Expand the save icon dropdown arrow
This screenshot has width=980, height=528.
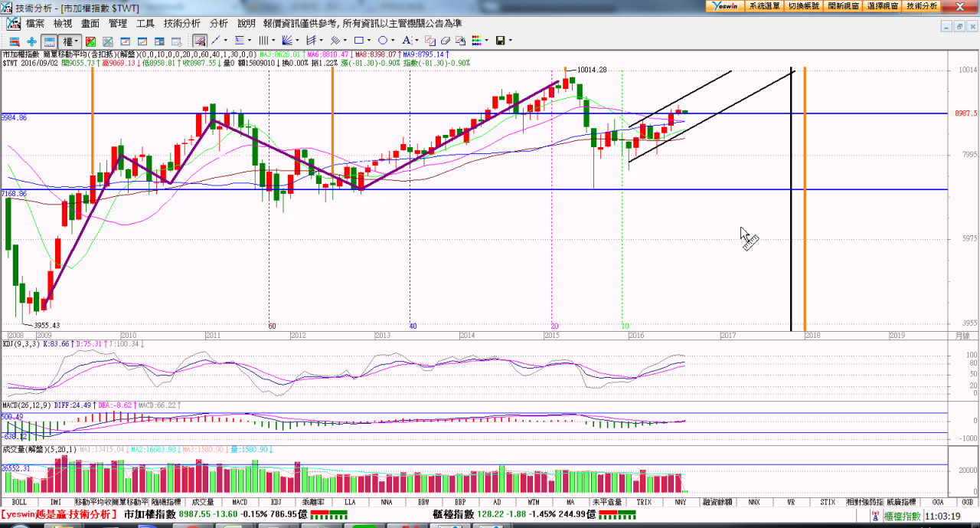pos(510,41)
